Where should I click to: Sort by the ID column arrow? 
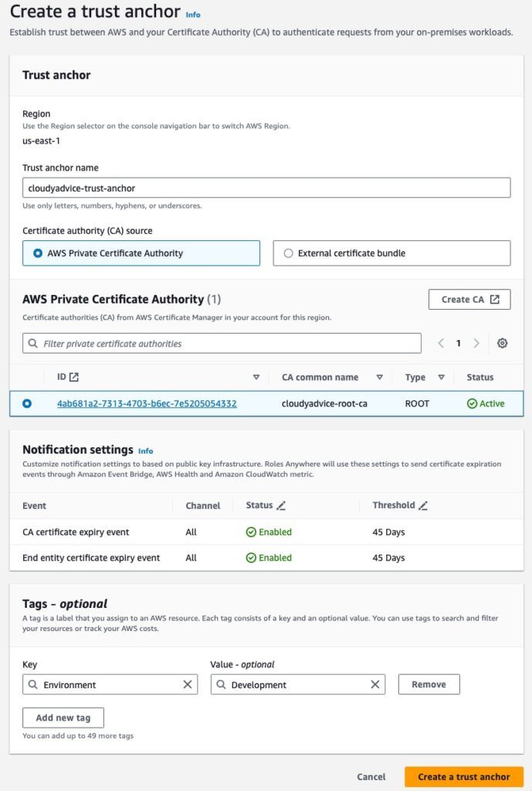pyautogui.click(x=256, y=377)
